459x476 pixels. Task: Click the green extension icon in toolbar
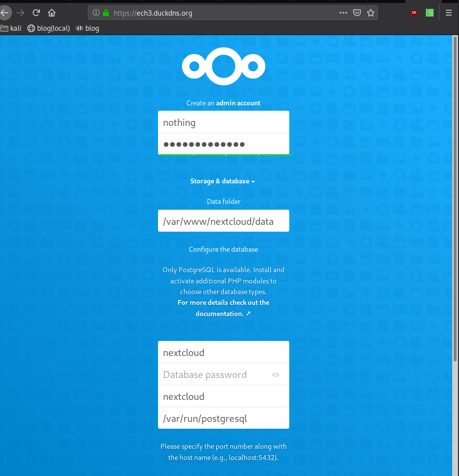(430, 13)
